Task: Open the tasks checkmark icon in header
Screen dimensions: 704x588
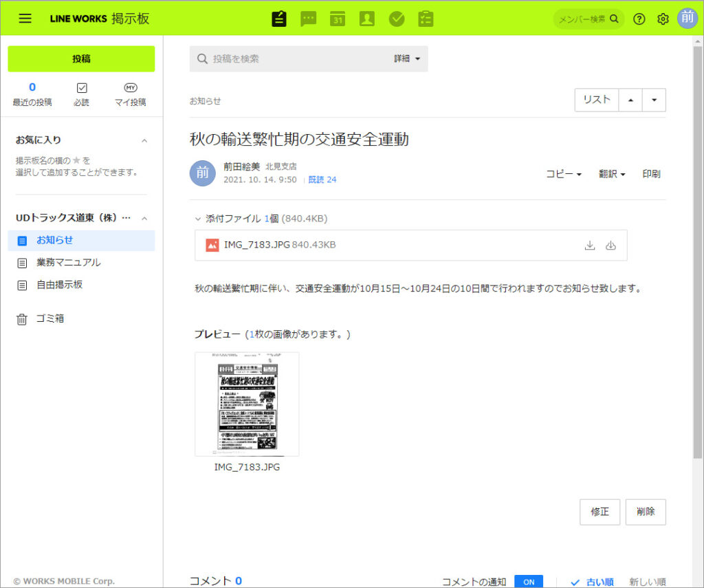Action: click(397, 19)
